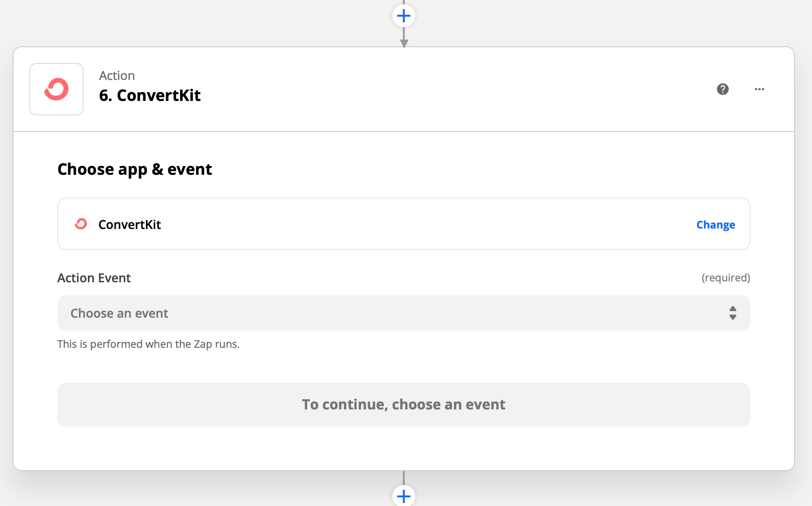The height and width of the screenshot is (506, 812).
Task: Click the plus button below the ConvertKit step
Action: pos(404,496)
